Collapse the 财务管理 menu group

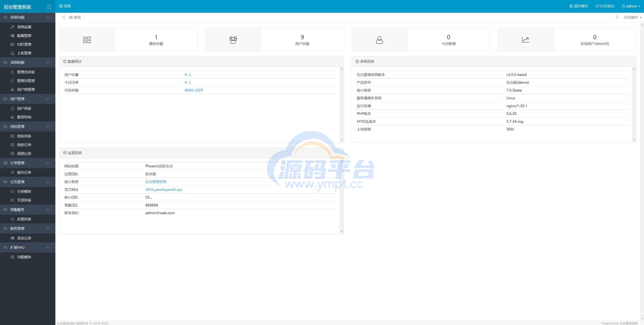[28, 228]
